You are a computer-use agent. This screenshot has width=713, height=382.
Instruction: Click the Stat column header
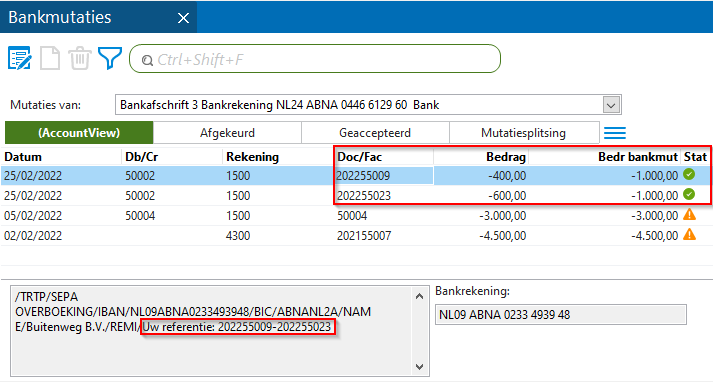695,157
